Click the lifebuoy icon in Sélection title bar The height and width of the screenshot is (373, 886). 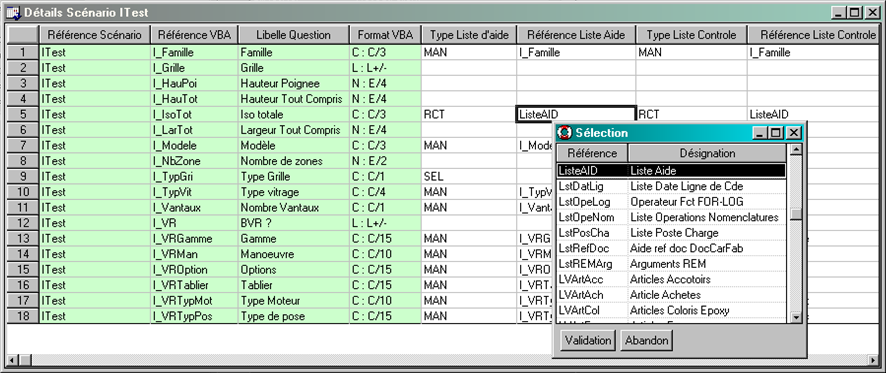564,133
